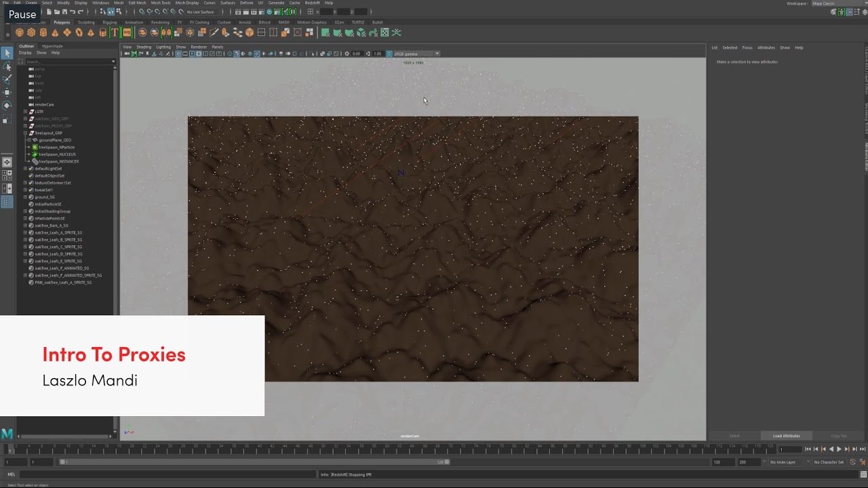This screenshot has width=868, height=488.
Task: Switch to four-view layout icon
Action: [7, 176]
